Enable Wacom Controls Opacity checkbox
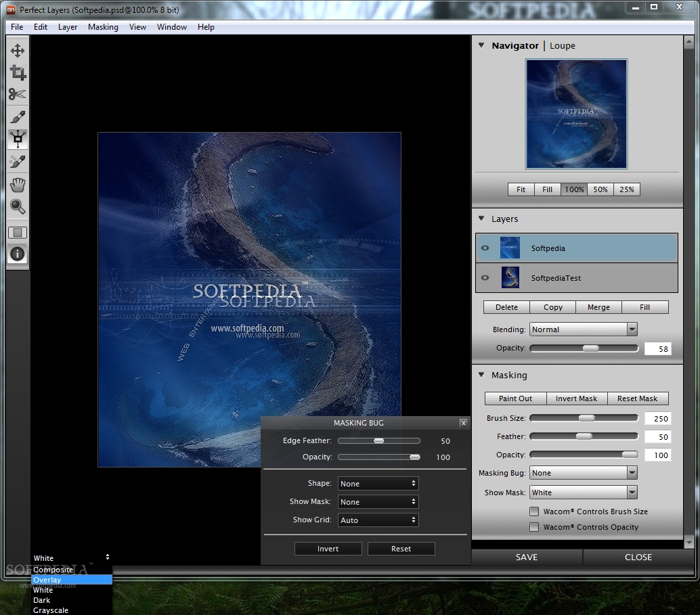Image resolution: width=700 pixels, height=615 pixels. pyautogui.click(x=534, y=527)
